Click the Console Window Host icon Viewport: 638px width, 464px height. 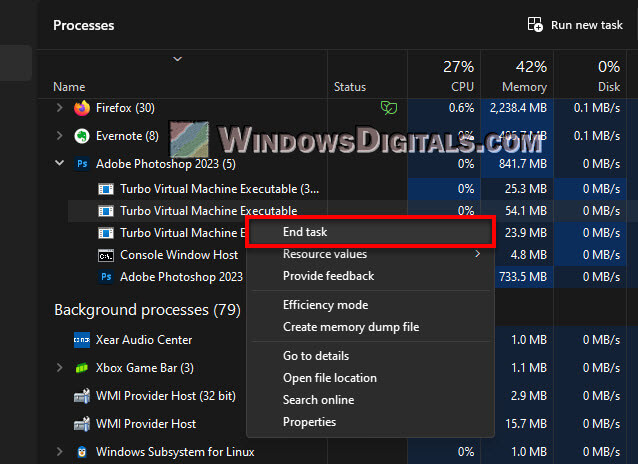[106, 255]
